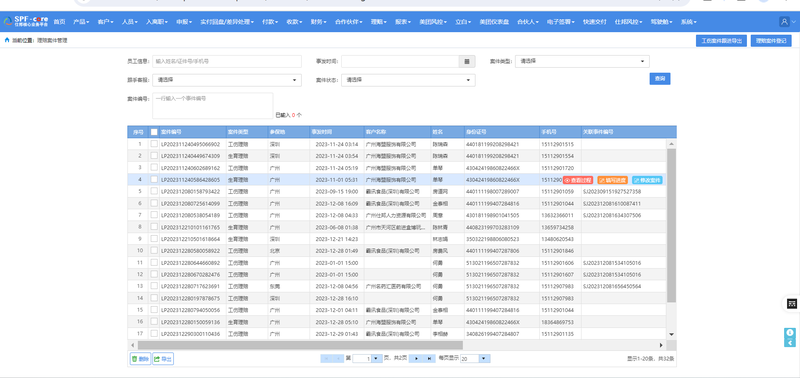Image resolution: width=800 pixels, height=378 pixels.
Task: Check row 12 LP202312280670282476
Action: pyautogui.click(x=154, y=274)
